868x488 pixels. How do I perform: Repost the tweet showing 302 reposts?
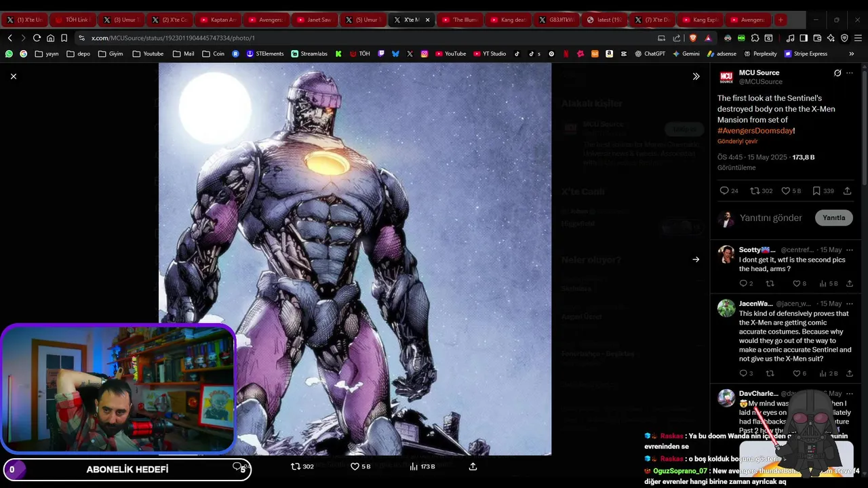762,191
